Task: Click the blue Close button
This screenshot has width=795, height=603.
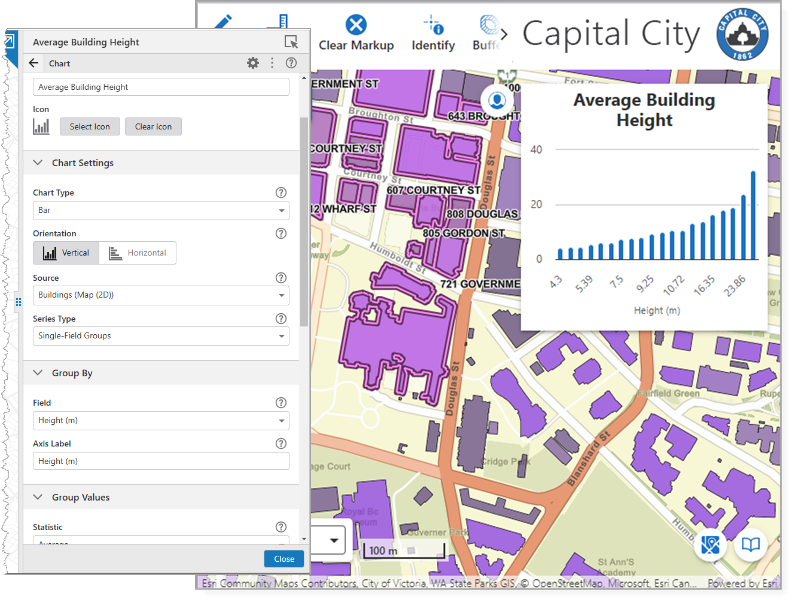Action: pos(284,558)
